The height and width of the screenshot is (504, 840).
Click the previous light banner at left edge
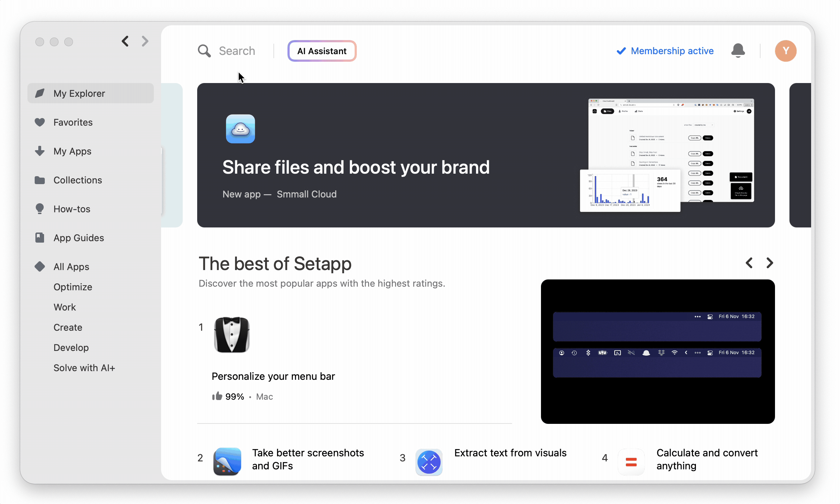pyautogui.click(x=172, y=155)
